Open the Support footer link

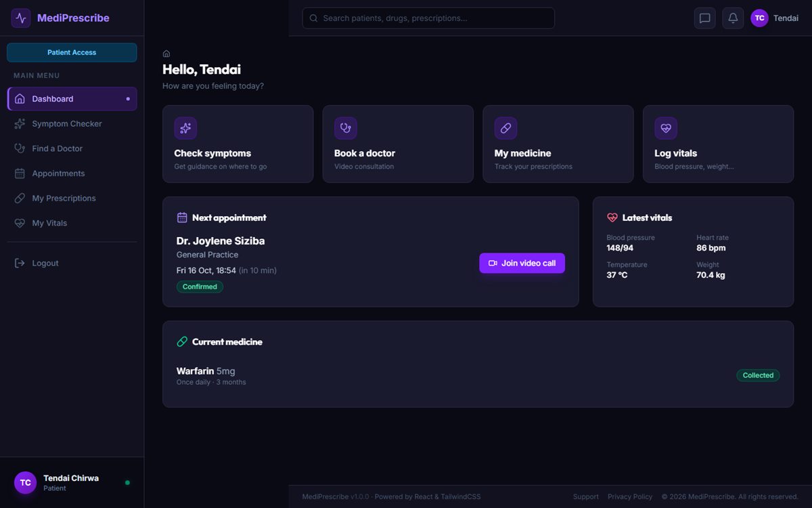585,496
